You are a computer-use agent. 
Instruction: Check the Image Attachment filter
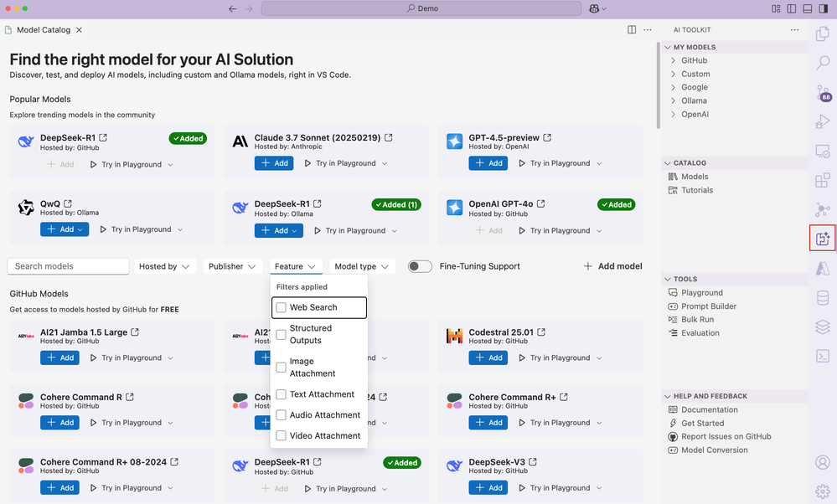[x=282, y=368]
